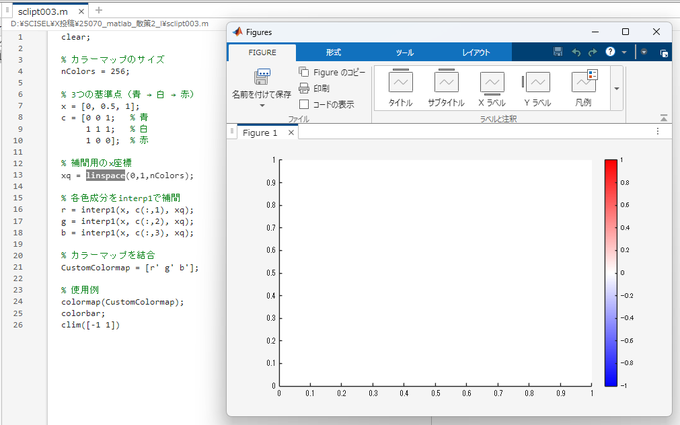Click the MATLAB logo in Figures title bar

[x=237, y=32]
